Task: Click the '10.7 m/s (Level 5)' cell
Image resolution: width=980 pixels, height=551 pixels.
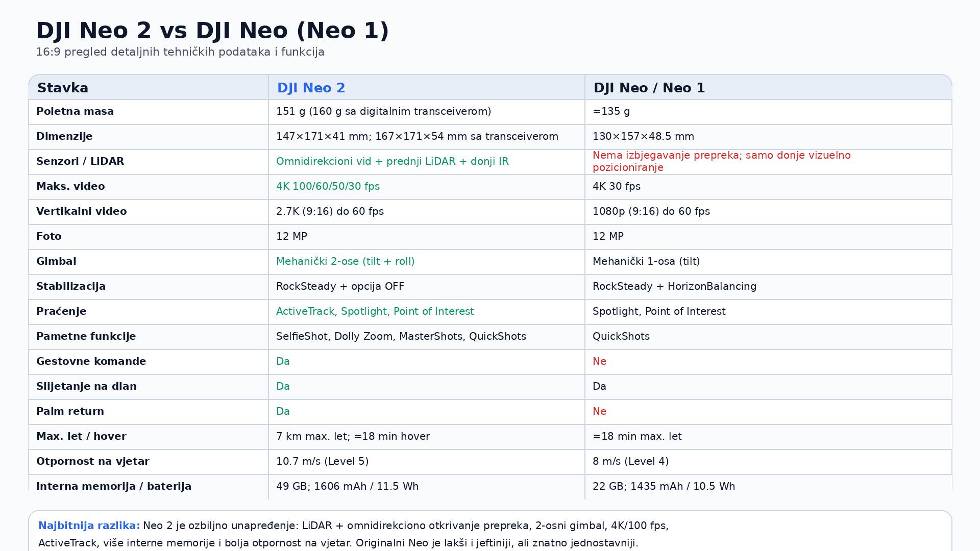Action: (322, 461)
